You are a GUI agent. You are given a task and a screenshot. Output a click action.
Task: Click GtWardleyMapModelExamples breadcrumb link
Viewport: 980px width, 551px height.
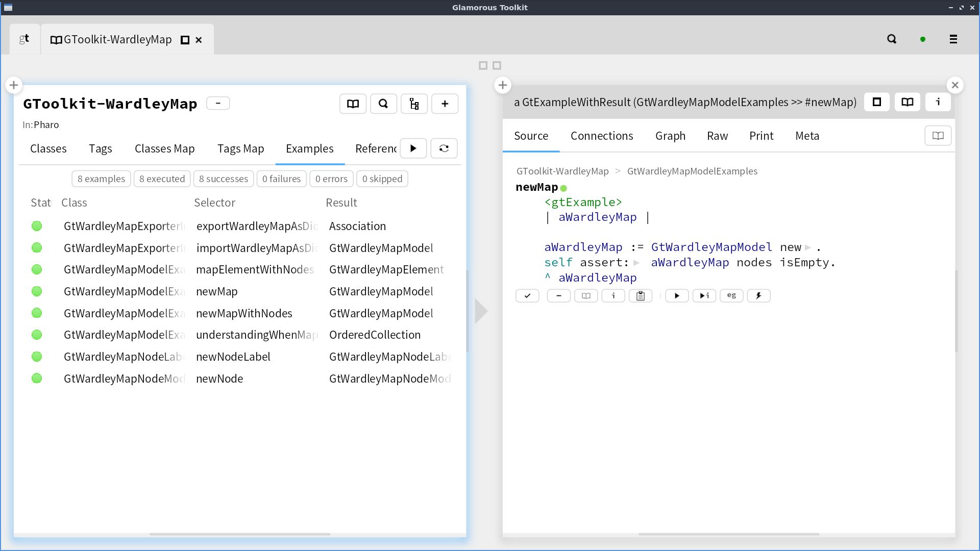pyautogui.click(x=692, y=171)
